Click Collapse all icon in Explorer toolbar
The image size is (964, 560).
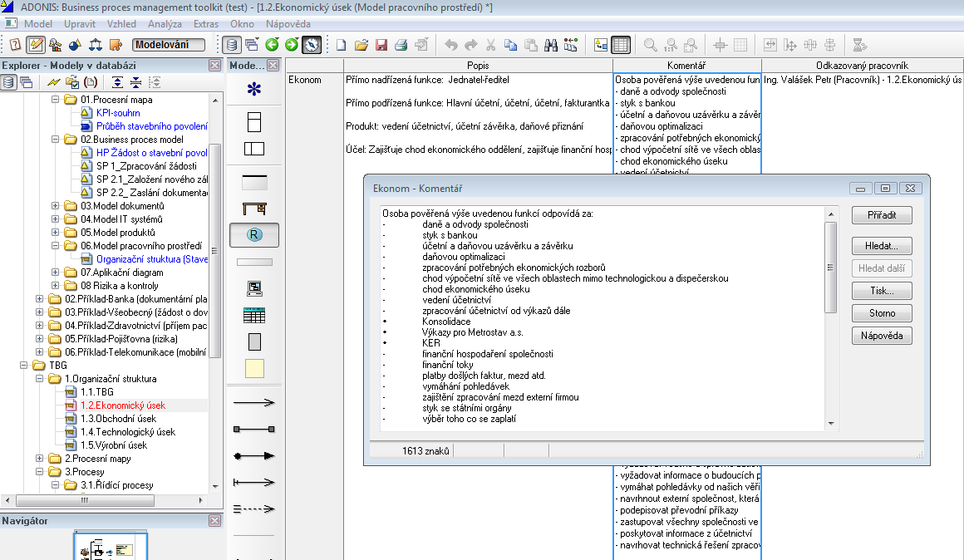(x=135, y=82)
